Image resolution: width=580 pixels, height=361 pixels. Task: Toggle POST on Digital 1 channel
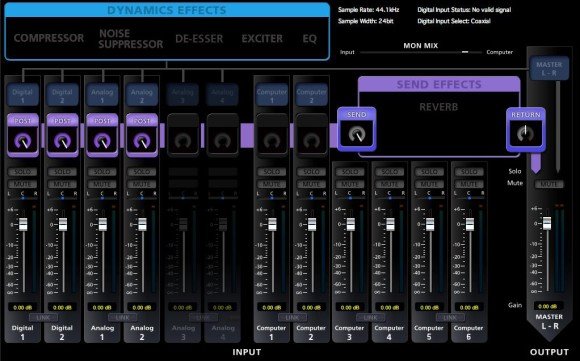point(23,121)
